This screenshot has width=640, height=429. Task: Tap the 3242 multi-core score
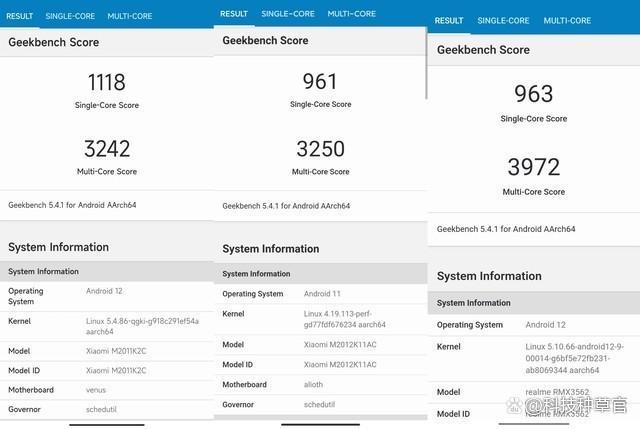point(107,149)
